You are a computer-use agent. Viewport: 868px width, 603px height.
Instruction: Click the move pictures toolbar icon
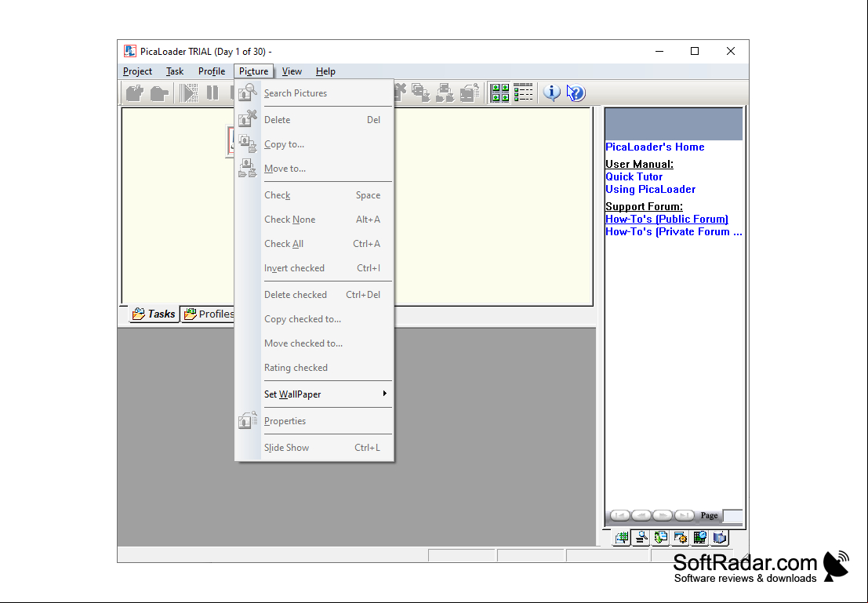(x=445, y=93)
